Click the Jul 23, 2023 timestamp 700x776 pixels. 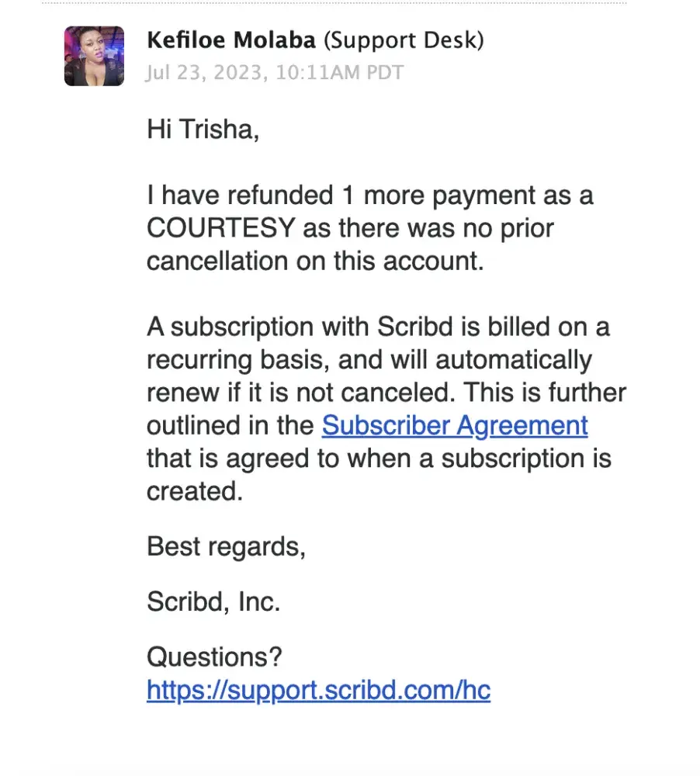275,73
